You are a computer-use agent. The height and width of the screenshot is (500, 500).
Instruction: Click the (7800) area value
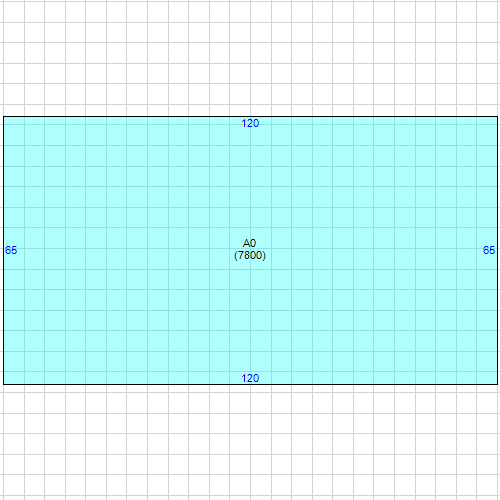(x=250, y=255)
